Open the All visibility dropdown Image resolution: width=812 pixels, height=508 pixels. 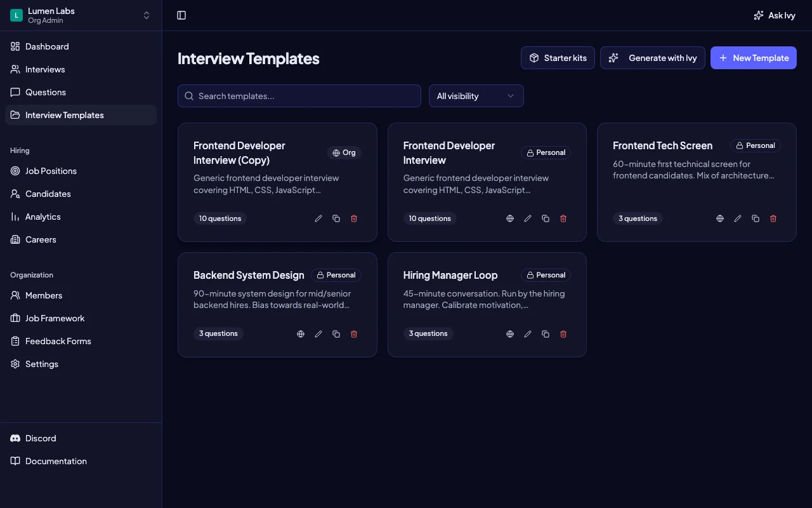click(476, 96)
